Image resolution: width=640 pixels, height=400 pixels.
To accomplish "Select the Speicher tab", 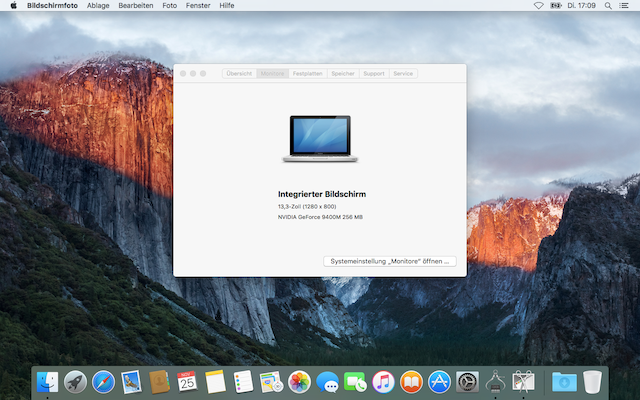I will [x=343, y=73].
